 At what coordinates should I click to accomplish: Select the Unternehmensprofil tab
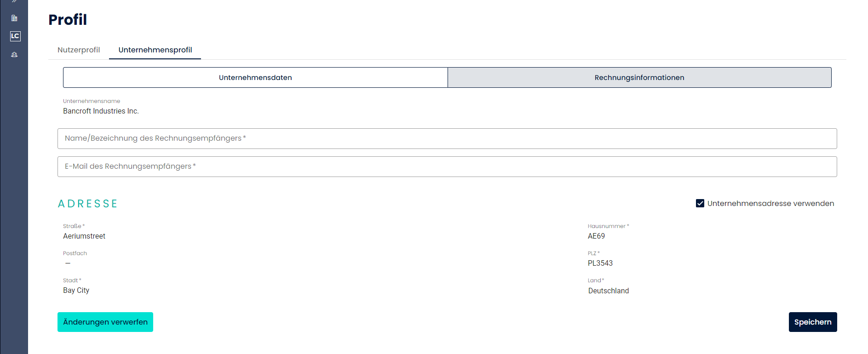[155, 50]
